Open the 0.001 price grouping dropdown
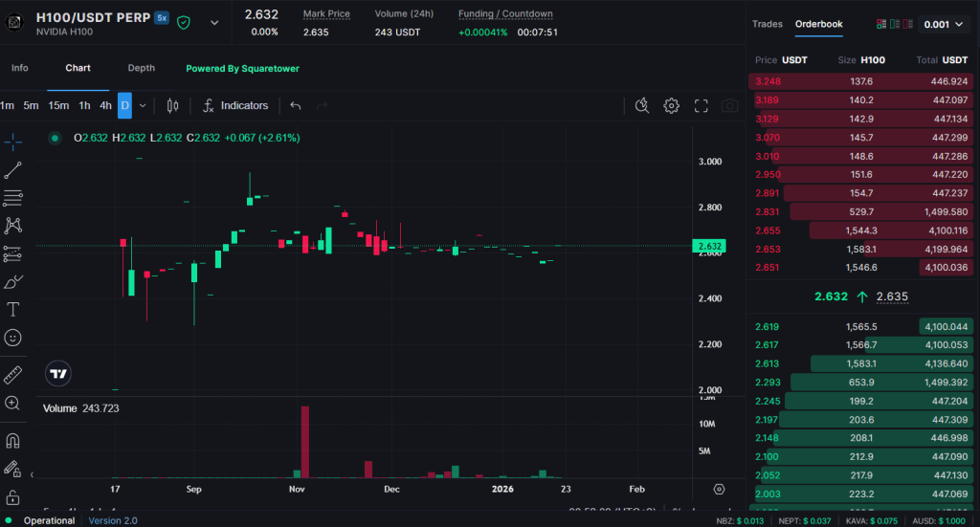The width and height of the screenshot is (980, 527). point(944,24)
